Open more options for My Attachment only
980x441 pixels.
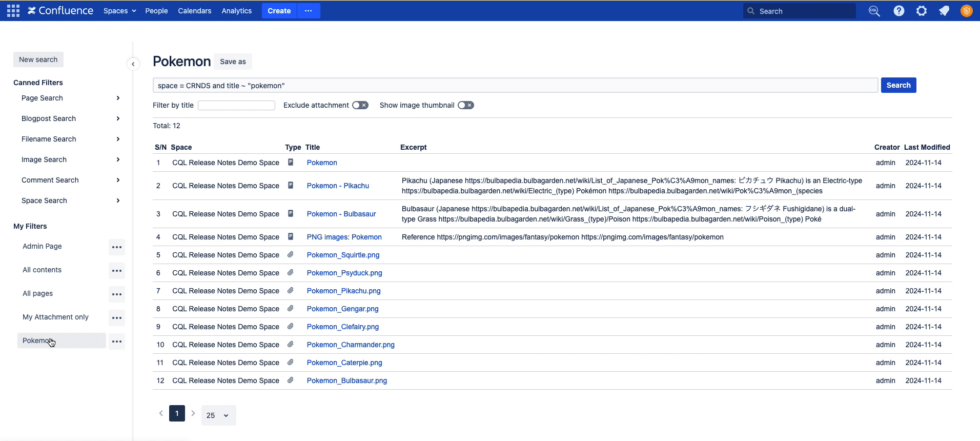pos(117,318)
